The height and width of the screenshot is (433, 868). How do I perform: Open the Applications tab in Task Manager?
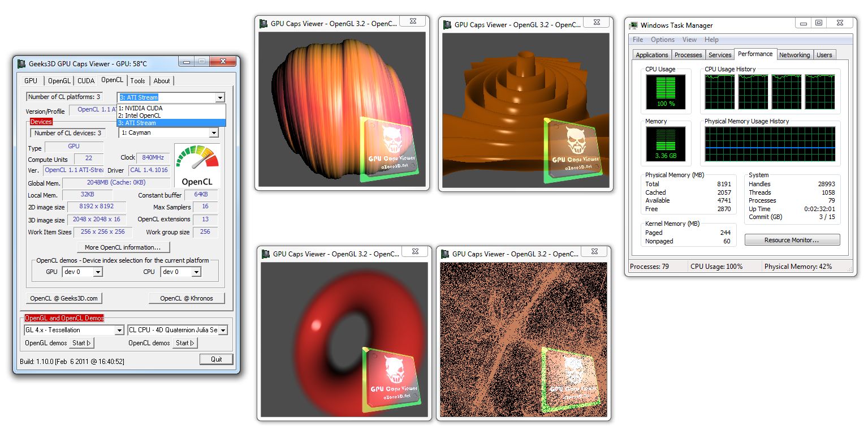(x=652, y=55)
